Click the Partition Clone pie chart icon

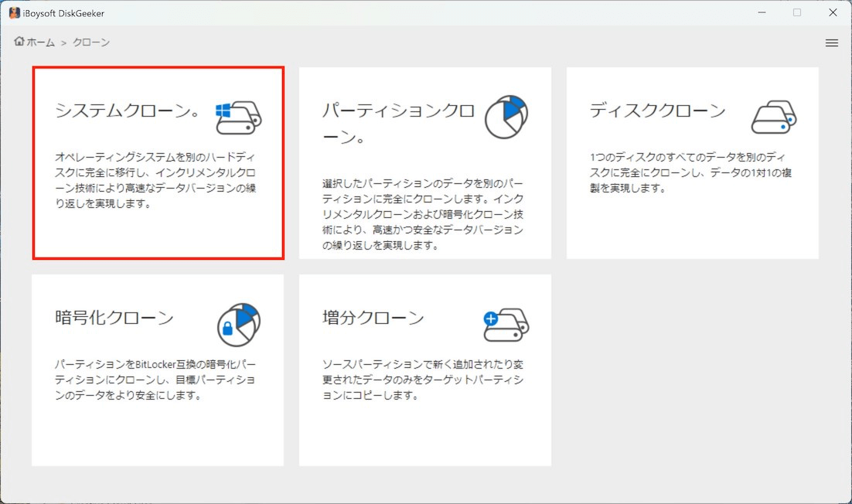[506, 117]
